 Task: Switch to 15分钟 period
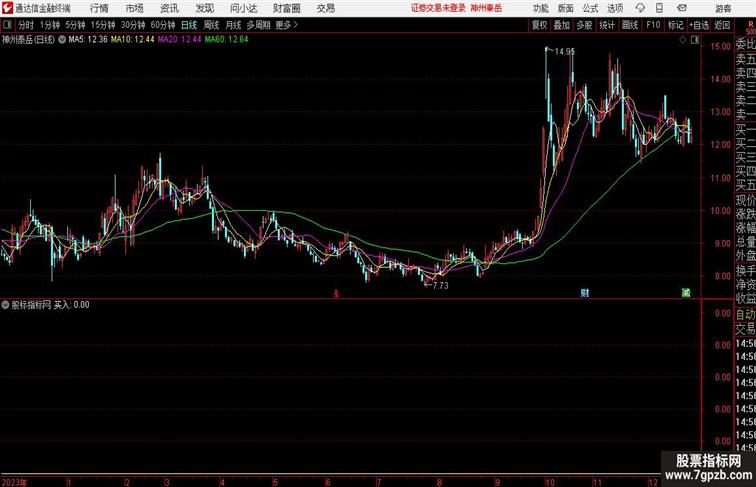(103, 25)
